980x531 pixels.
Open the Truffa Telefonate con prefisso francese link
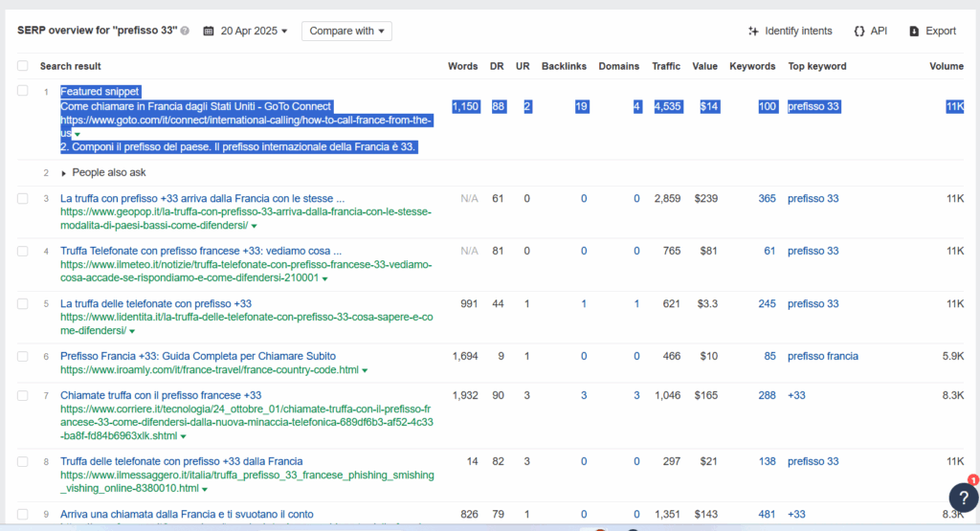[201, 251]
